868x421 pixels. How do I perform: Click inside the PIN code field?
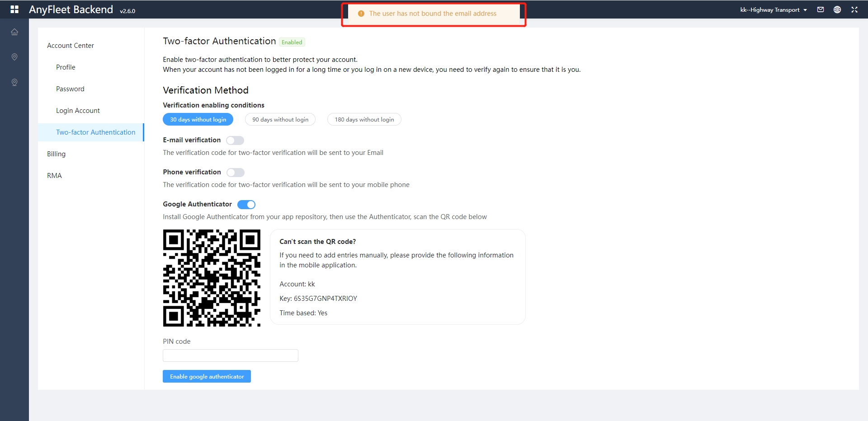[230, 356]
